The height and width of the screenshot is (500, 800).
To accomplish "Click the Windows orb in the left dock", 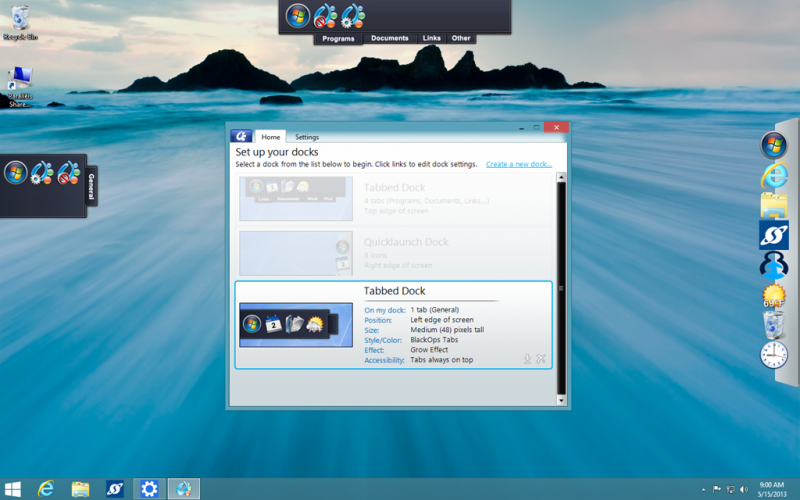I will (16, 172).
